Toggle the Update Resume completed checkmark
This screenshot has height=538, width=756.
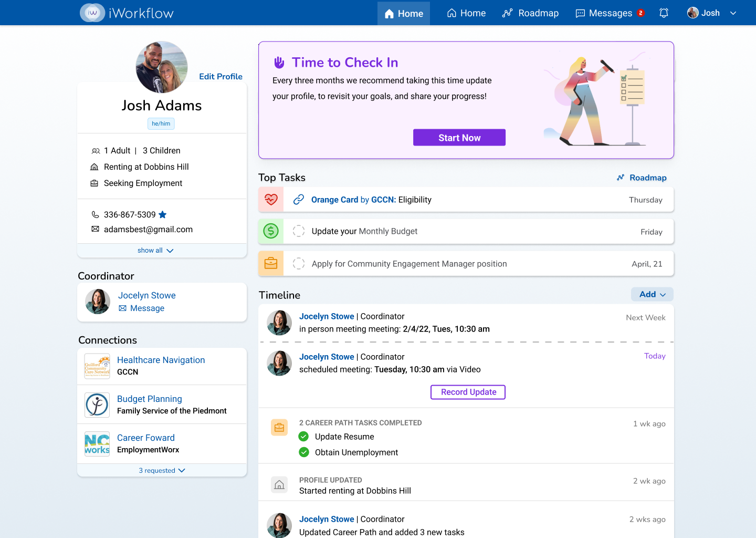coord(303,437)
